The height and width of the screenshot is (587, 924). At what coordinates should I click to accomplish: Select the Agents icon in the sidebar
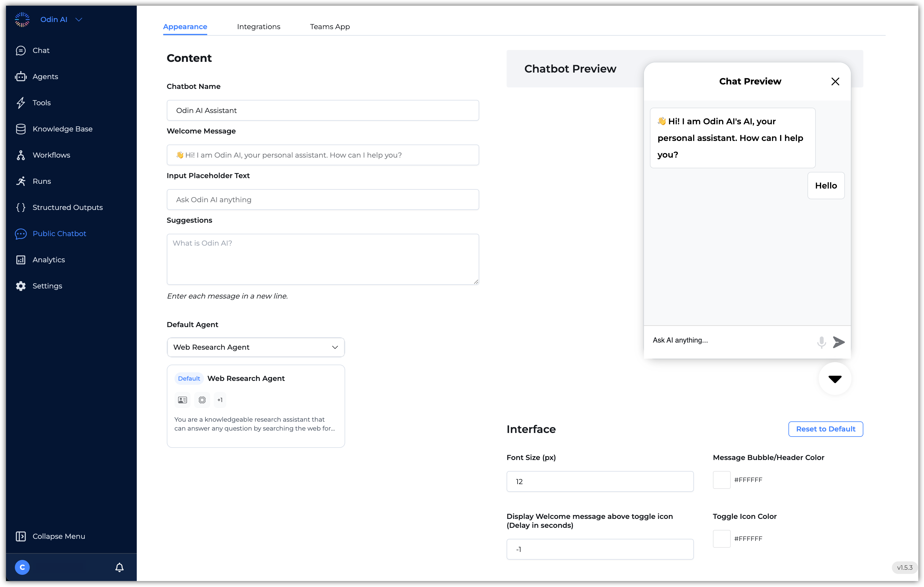click(21, 76)
